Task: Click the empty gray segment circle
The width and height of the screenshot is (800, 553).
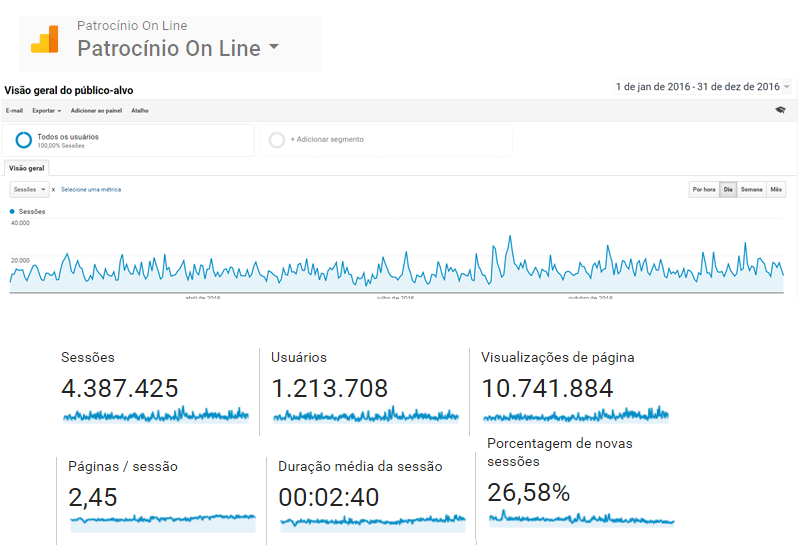Action: (x=277, y=140)
